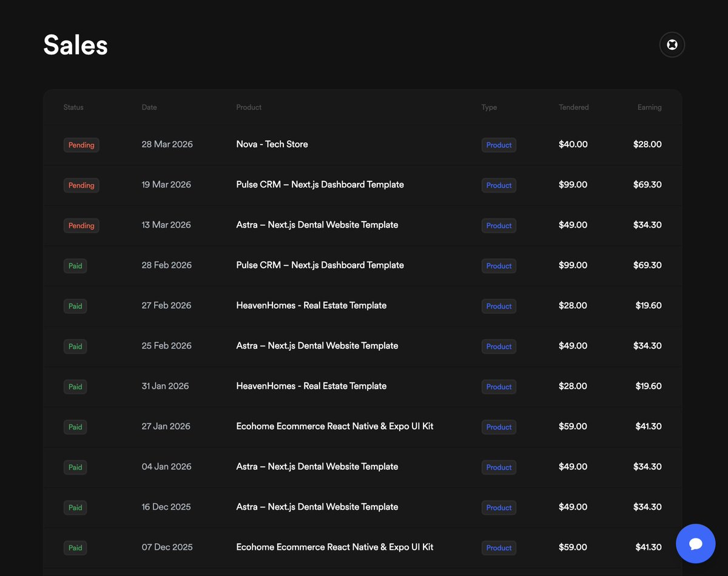Select the date 31 Jan 2026

point(166,386)
